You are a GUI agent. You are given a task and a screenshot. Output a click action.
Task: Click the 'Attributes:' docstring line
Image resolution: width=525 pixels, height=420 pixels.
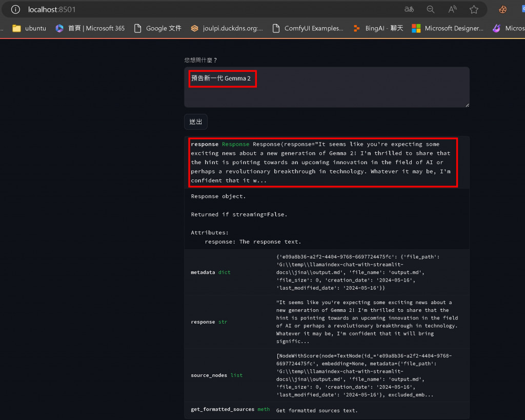click(210, 232)
